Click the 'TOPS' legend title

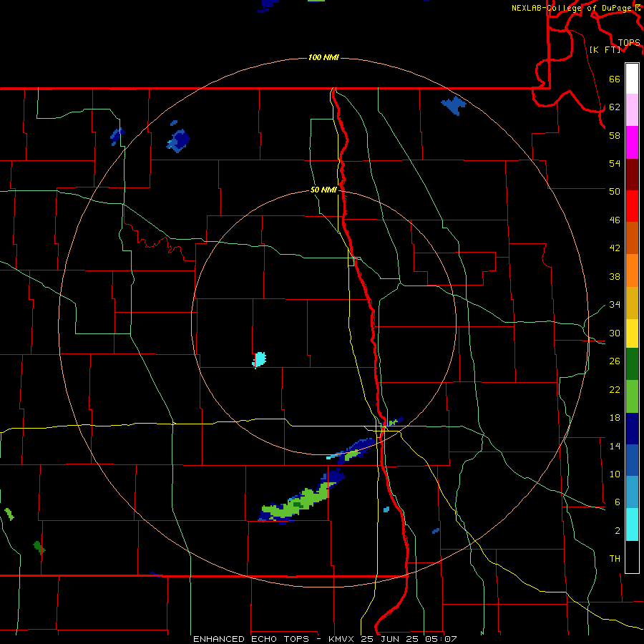coord(629,42)
